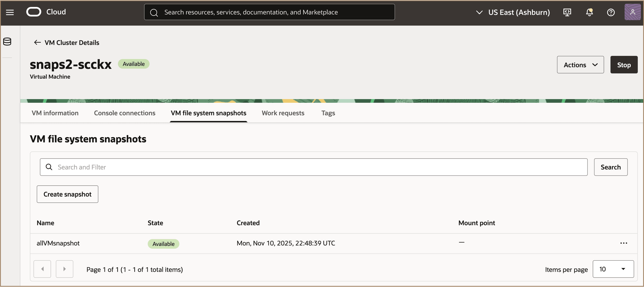Image resolution: width=644 pixels, height=287 pixels.
Task: Click the Search button next to the filter
Action: point(611,167)
